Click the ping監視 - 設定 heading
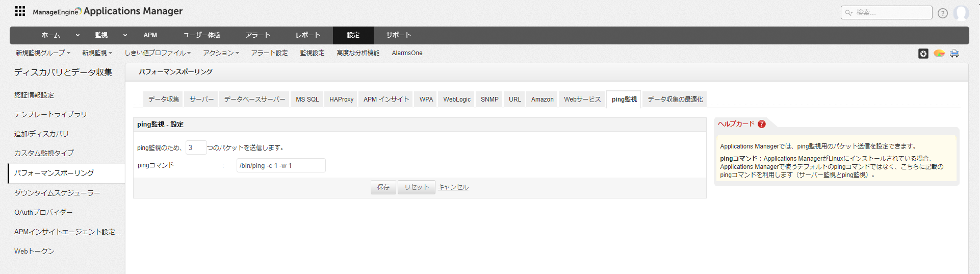Screen dimensions: 980x274 click(x=160, y=124)
